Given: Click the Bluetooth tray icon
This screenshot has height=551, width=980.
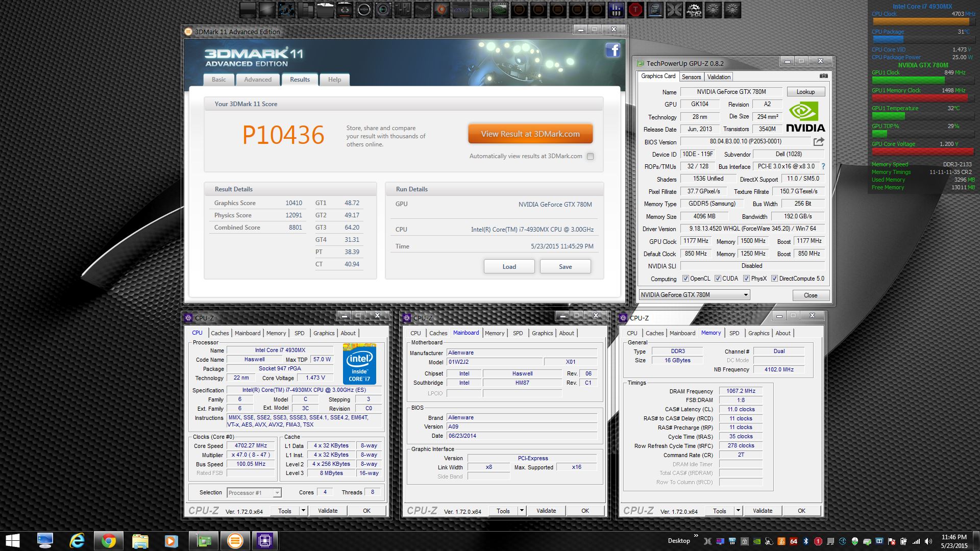Looking at the screenshot, I should (x=806, y=541).
